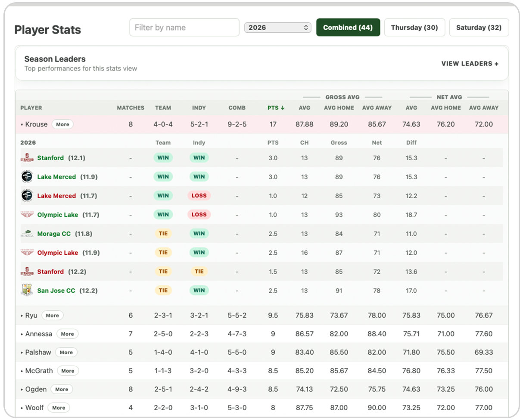Sort by the PLAYER column header
Image resolution: width=523 pixels, height=420 pixels.
(x=31, y=108)
